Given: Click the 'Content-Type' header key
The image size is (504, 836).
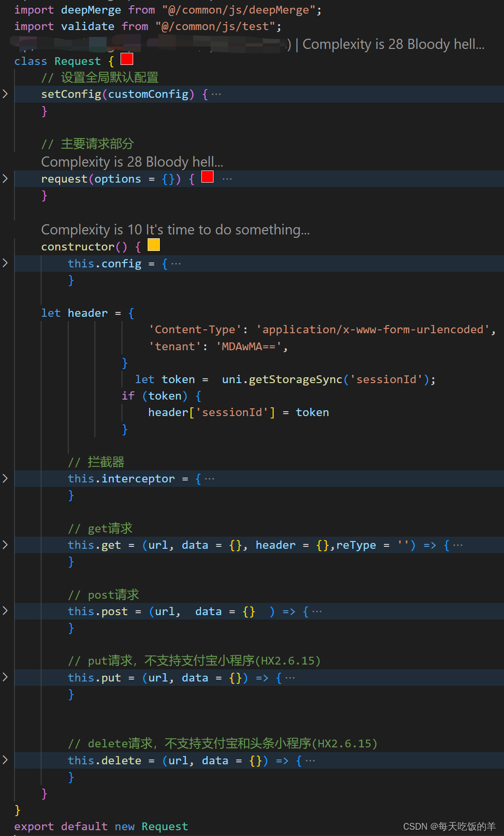Looking at the screenshot, I should 195,329.
